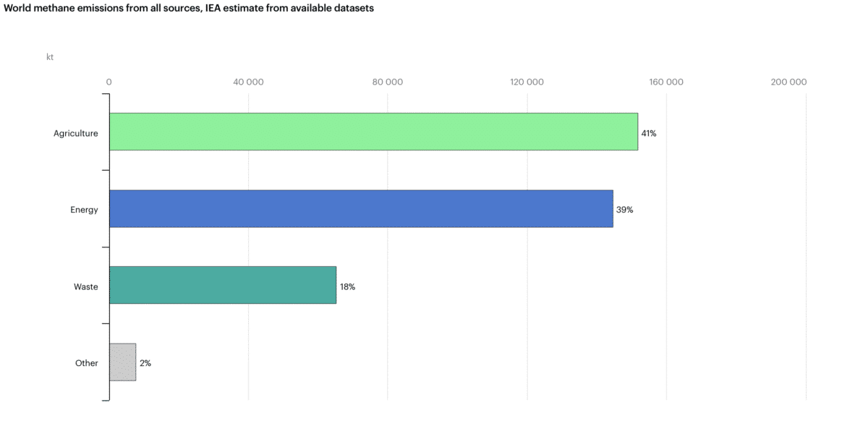Screen dimensions: 868x426
Task: Click the kt unit label
Action: point(50,57)
